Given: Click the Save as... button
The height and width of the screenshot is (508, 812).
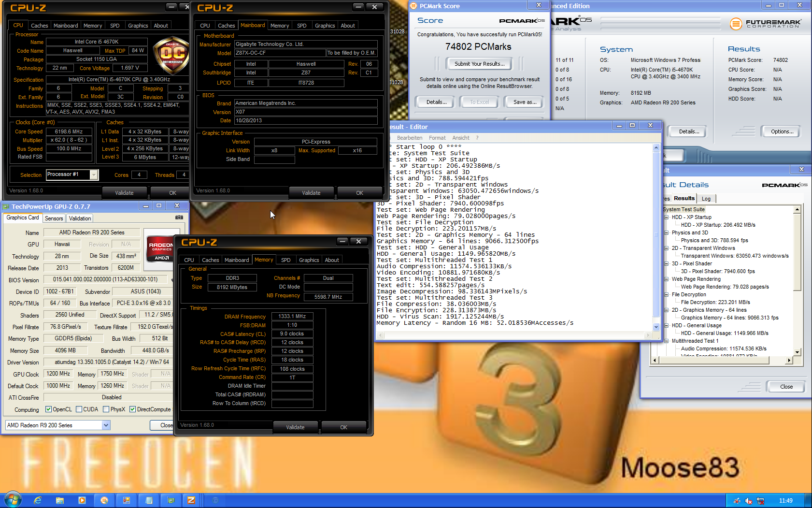Looking at the screenshot, I should point(525,102).
